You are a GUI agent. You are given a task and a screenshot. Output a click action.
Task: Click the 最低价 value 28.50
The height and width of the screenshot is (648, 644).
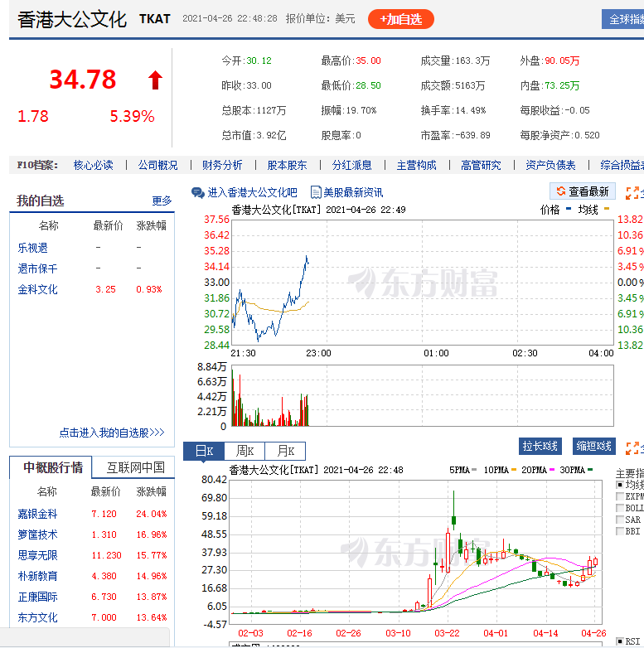(368, 85)
